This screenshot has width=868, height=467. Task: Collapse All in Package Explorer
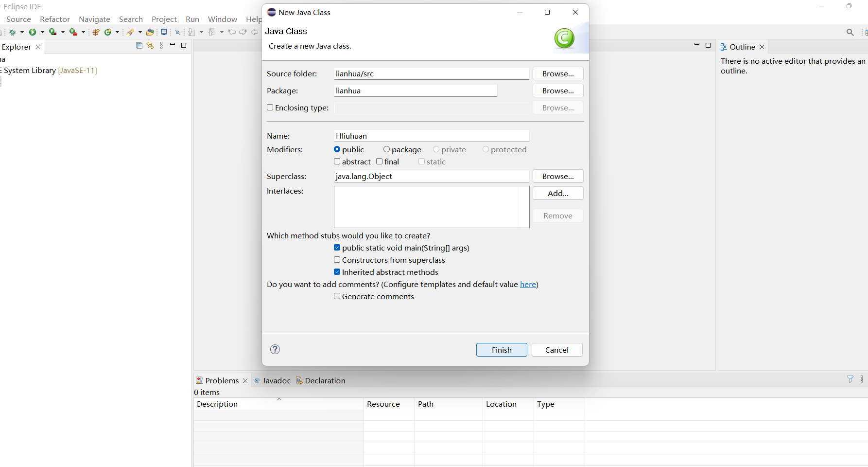click(x=139, y=46)
